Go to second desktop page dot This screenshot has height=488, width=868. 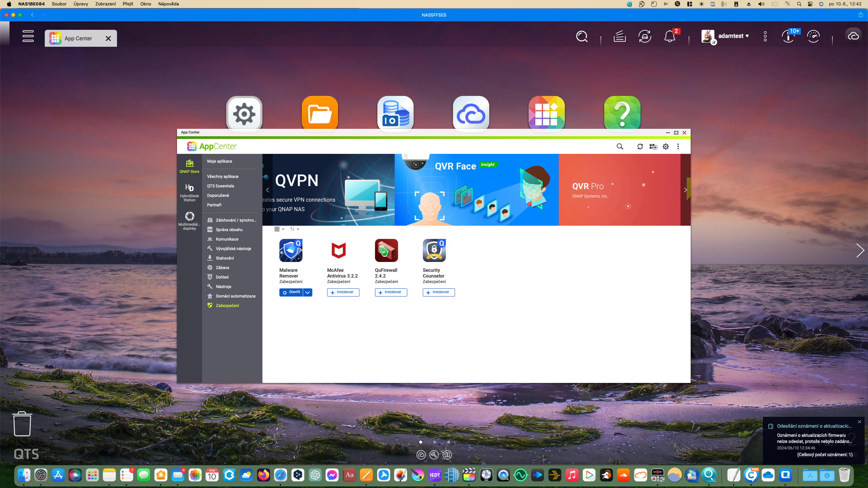pyautogui.click(x=434, y=442)
